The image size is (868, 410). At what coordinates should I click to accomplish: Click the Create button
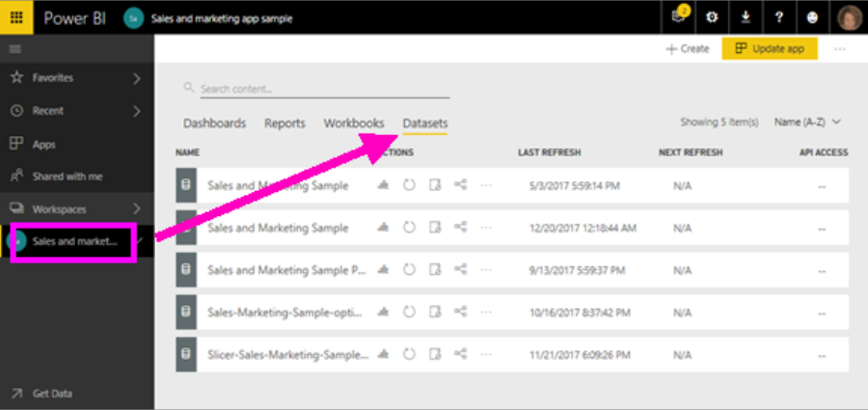[x=687, y=49]
